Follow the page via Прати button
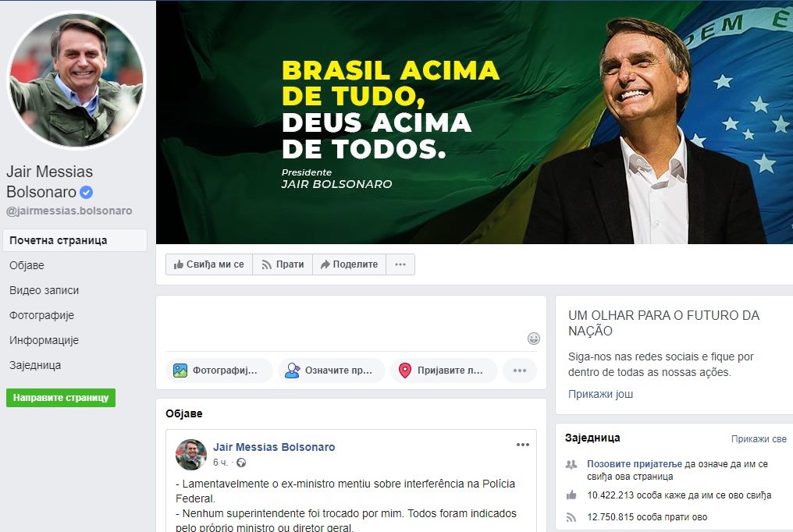Image resolution: width=793 pixels, height=532 pixels. pyautogui.click(x=283, y=264)
